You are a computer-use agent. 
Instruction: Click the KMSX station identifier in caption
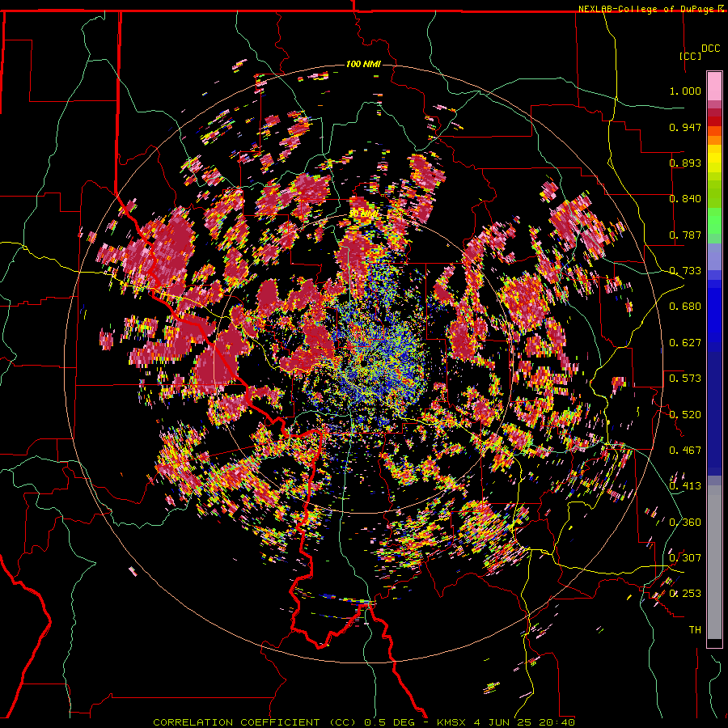[453, 722]
